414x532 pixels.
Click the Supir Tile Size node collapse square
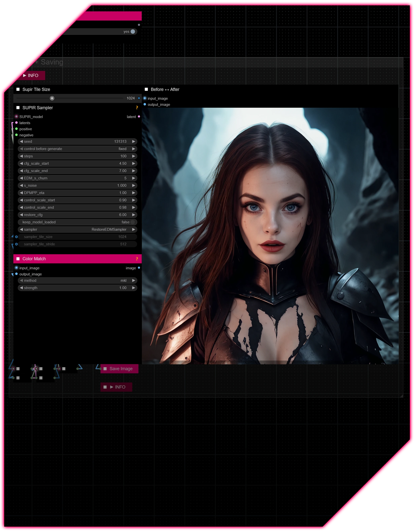pyautogui.click(x=18, y=89)
